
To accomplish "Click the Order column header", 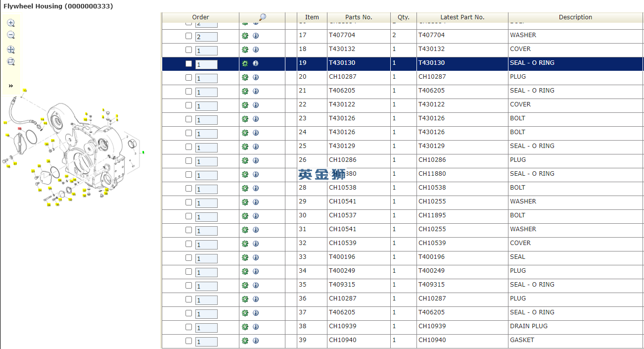I will pos(200,17).
